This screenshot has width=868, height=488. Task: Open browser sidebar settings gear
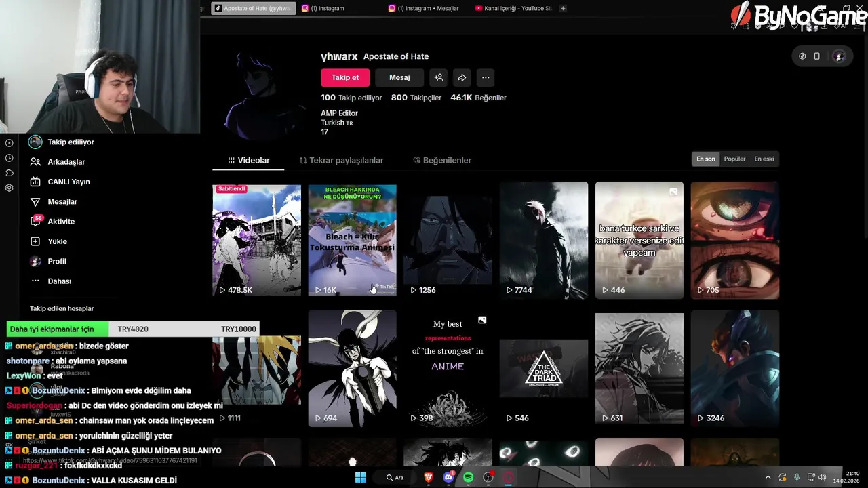[x=9, y=188]
